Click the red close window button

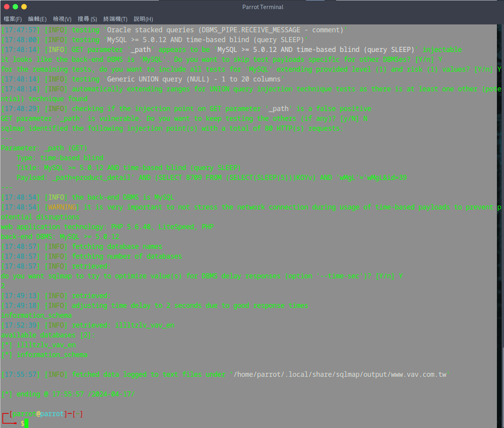coord(6,7)
